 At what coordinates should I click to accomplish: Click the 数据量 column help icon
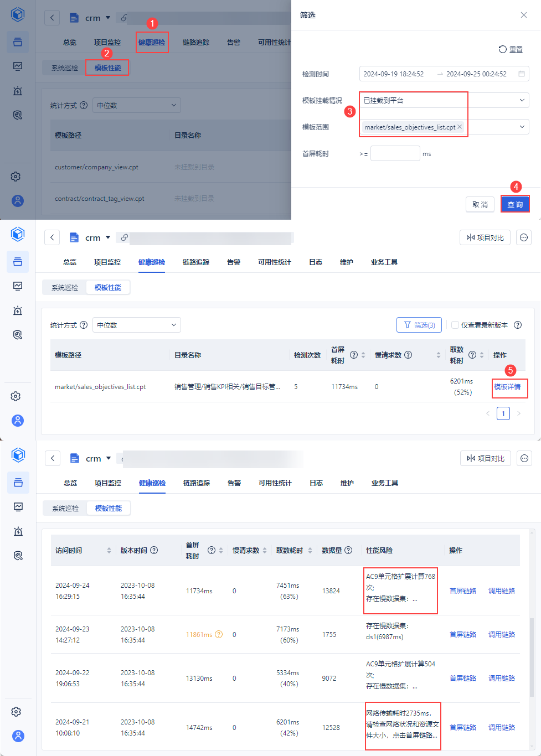348,550
